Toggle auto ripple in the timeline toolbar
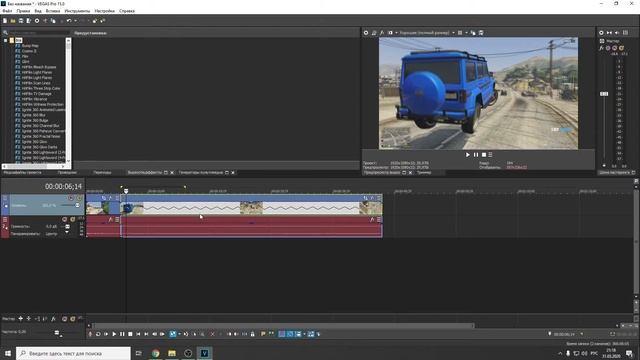 point(298,334)
